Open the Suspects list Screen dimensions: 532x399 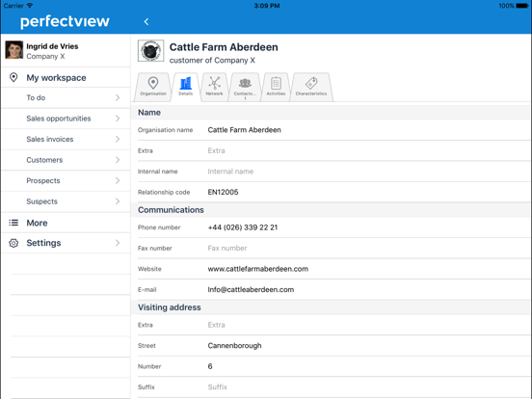click(66, 201)
